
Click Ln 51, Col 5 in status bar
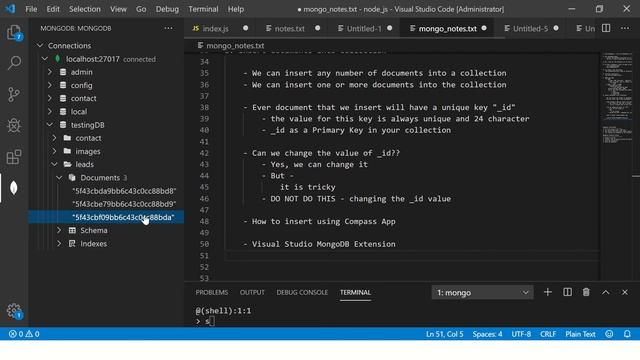(x=444, y=334)
